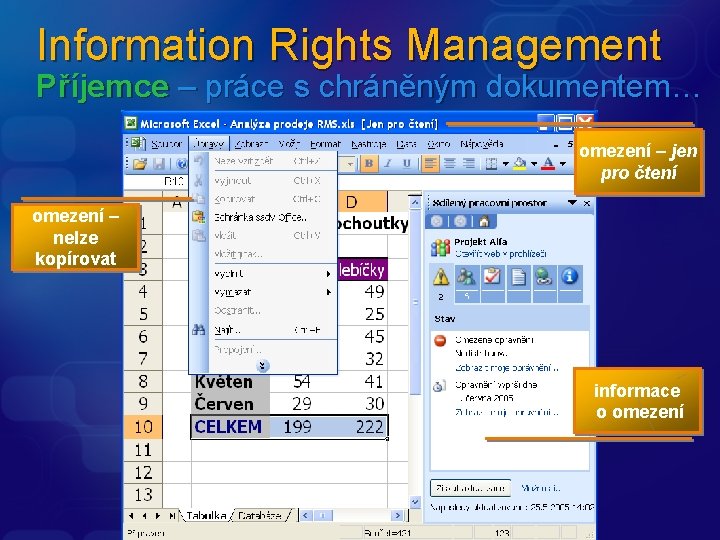
Task: Click the update button at pane bottom
Action: [x=471, y=488]
